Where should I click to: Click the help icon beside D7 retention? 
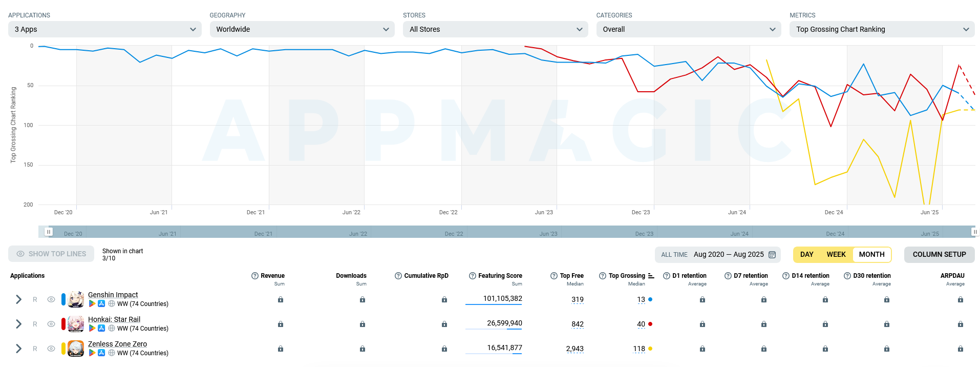pos(728,276)
